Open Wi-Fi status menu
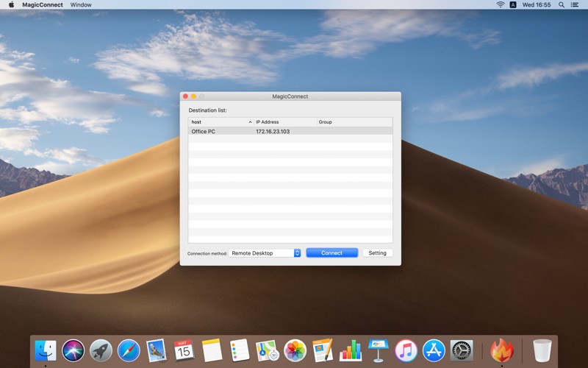588x368 pixels. coord(501,5)
